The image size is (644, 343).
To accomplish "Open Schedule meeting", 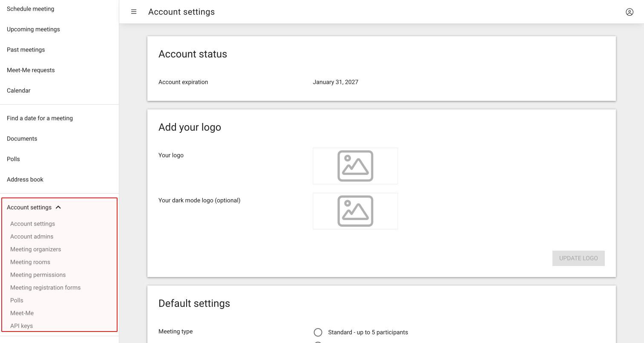I will tap(30, 9).
